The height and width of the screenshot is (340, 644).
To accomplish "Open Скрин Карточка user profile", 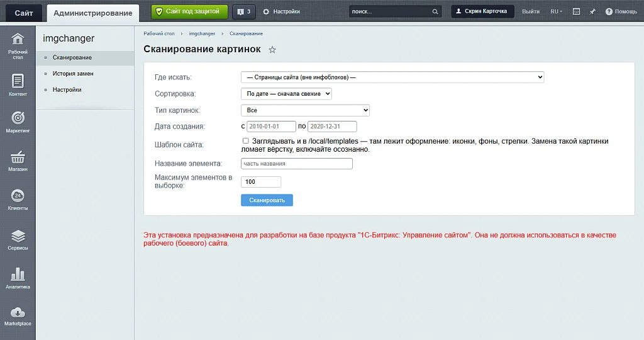I will pos(482,11).
